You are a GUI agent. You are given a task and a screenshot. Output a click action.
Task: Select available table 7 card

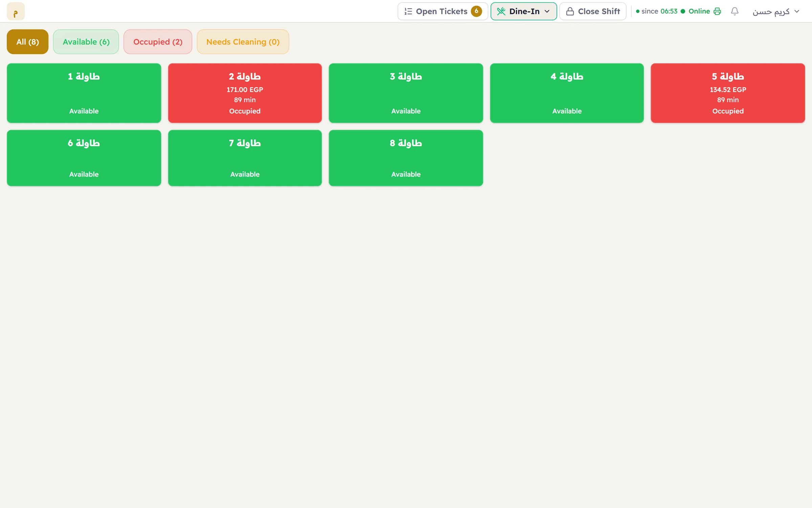pos(245,158)
